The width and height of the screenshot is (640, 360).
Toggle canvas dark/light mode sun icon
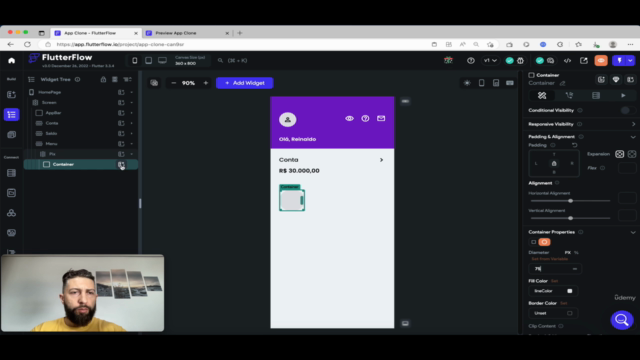pos(467,83)
